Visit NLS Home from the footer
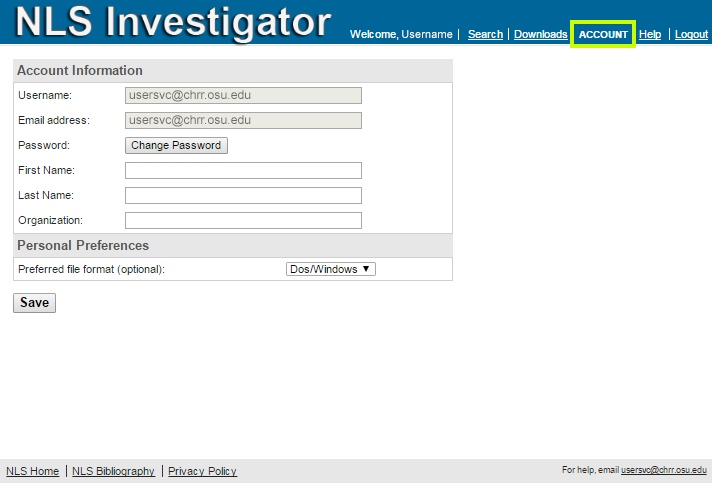 click(x=32, y=471)
